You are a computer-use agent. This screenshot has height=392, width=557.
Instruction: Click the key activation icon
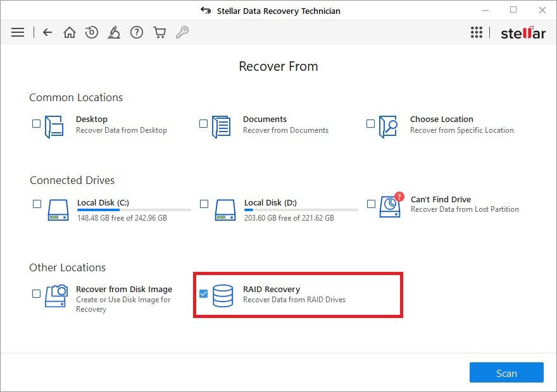click(x=182, y=33)
